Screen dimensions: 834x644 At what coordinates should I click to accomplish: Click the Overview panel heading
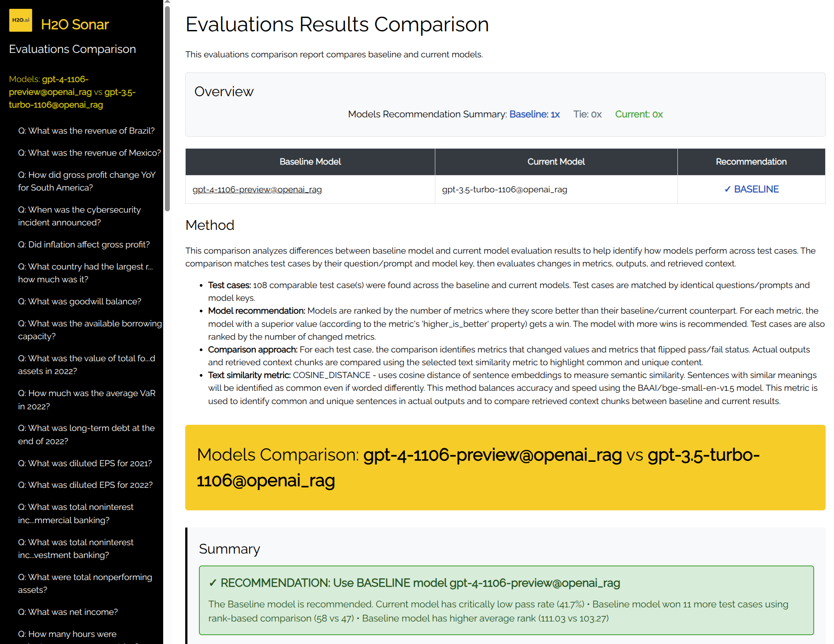pyautogui.click(x=224, y=91)
